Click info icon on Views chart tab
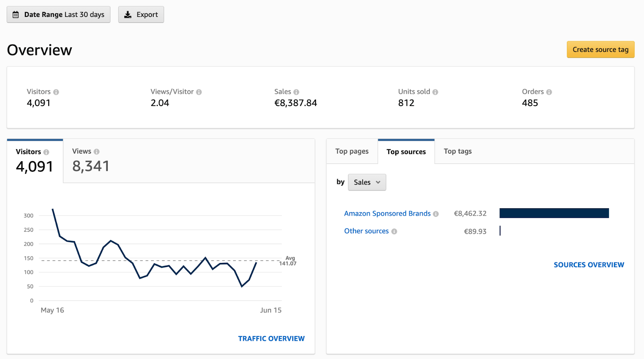644x359 pixels. pyautogui.click(x=97, y=152)
